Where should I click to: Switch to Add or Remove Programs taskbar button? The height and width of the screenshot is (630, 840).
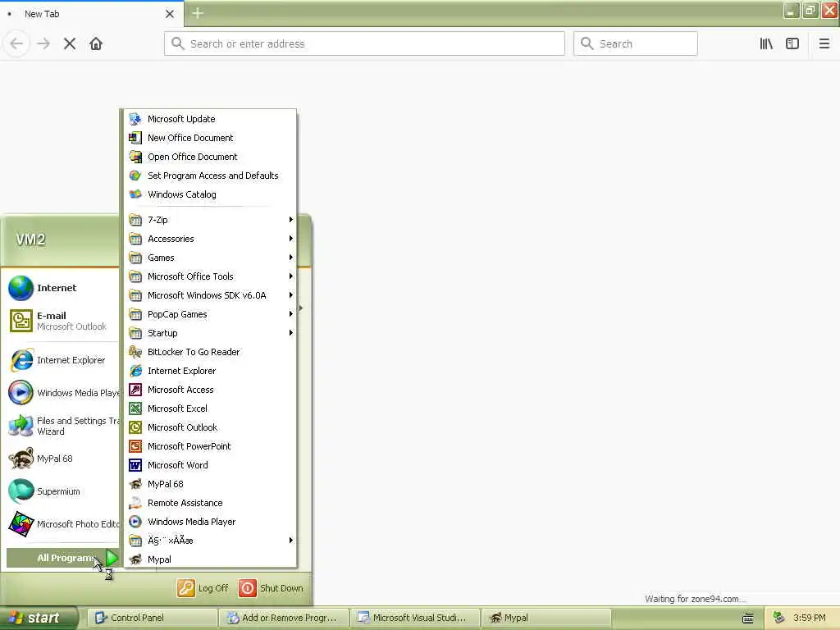click(x=284, y=619)
